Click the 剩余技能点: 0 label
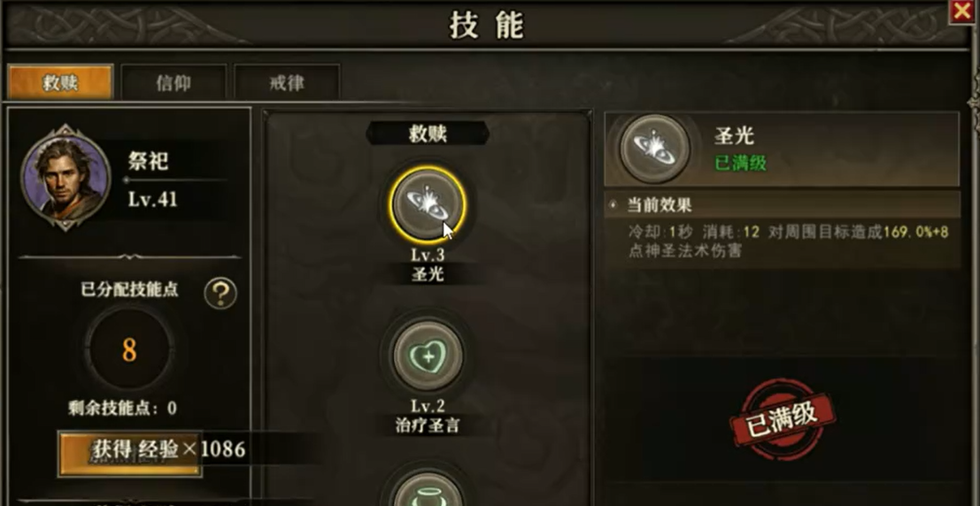Image resolution: width=980 pixels, height=506 pixels. point(122,409)
